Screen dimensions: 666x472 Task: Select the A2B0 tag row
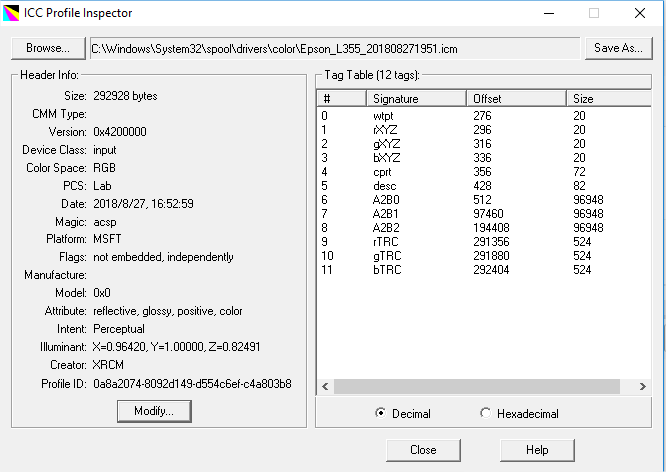(x=385, y=199)
